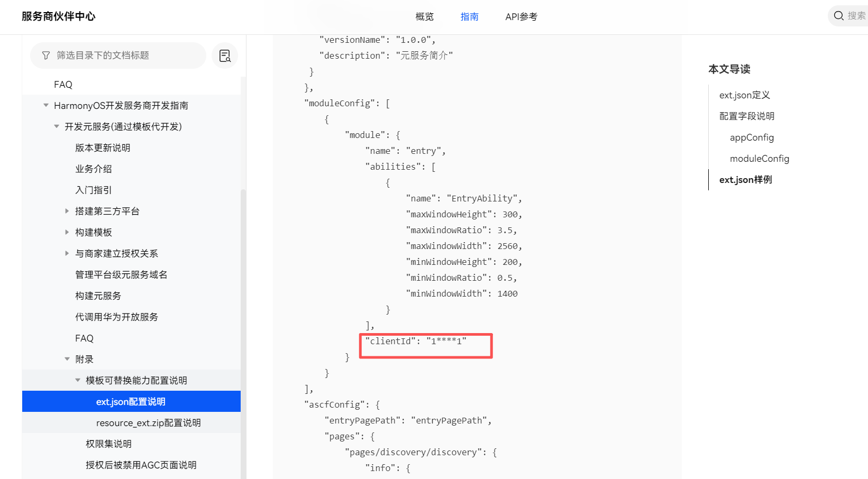Collapse 模板可替换能力配置说明 arrow
The height and width of the screenshot is (479, 868).
78,380
